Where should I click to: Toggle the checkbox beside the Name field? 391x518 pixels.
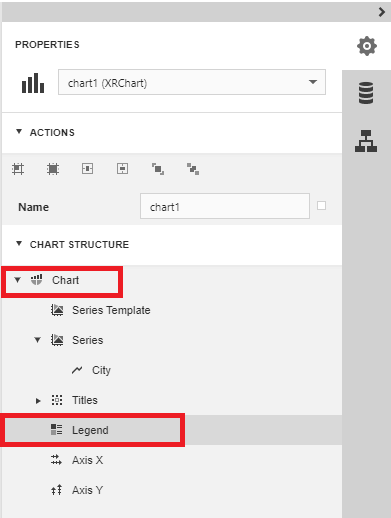point(321,206)
